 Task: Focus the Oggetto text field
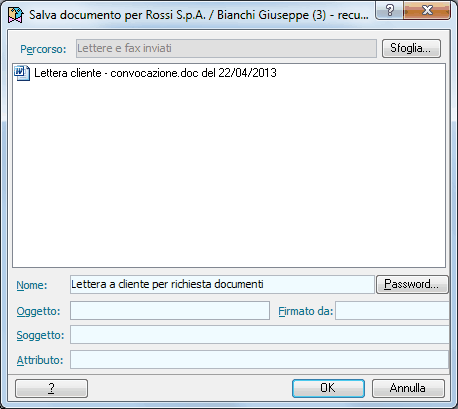click(170, 311)
